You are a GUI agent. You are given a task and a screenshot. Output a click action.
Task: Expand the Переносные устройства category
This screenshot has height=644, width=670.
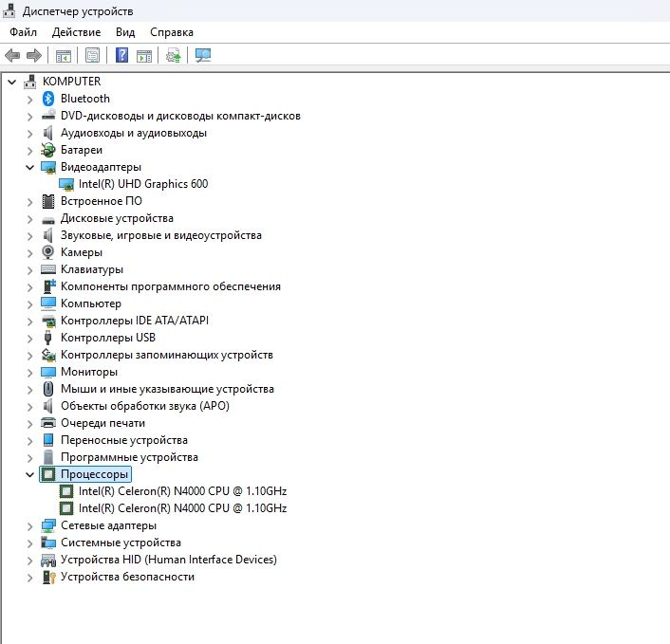29,441
